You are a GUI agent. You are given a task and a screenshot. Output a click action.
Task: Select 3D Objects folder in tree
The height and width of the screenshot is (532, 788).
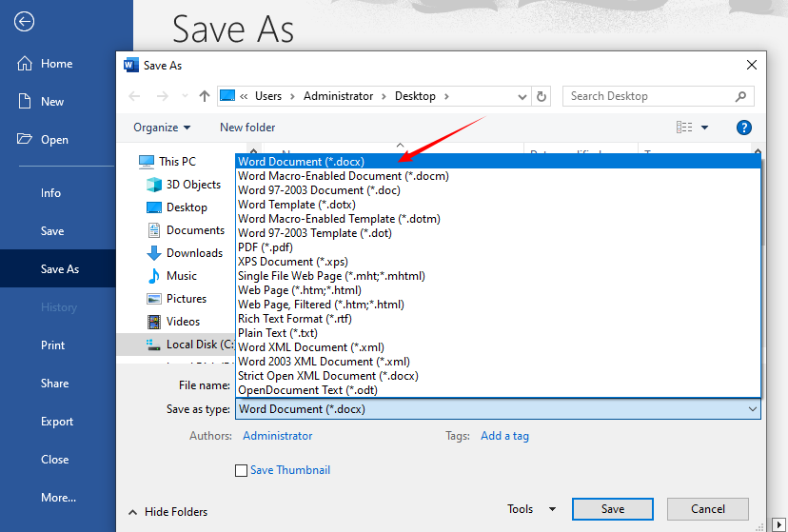(x=184, y=185)
